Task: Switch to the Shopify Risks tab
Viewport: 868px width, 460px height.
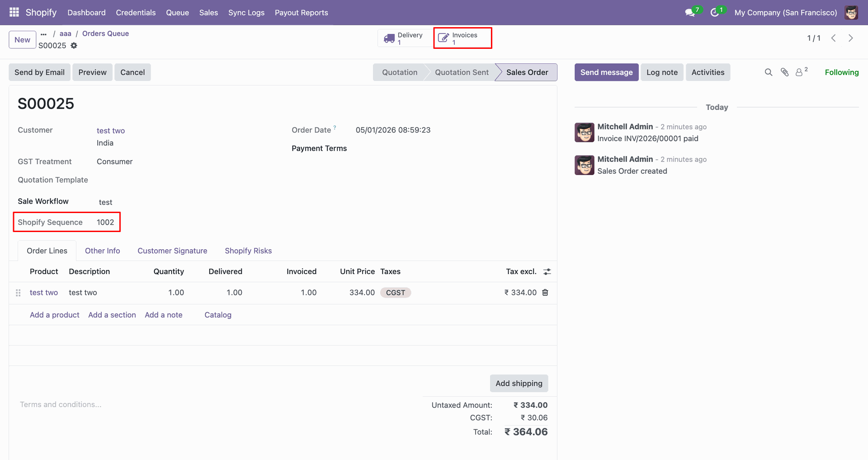Action: tap(248, 251)
